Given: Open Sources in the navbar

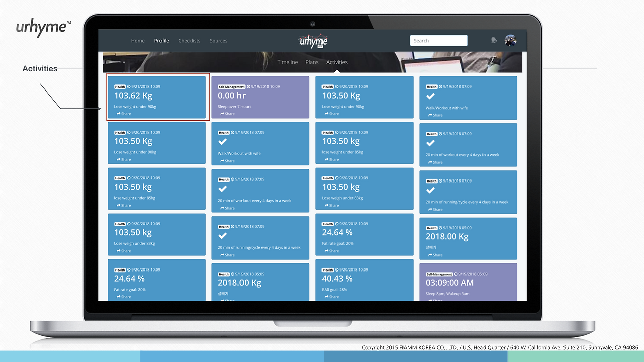Looking at the screenshot, I should click(x=218, y=41).
